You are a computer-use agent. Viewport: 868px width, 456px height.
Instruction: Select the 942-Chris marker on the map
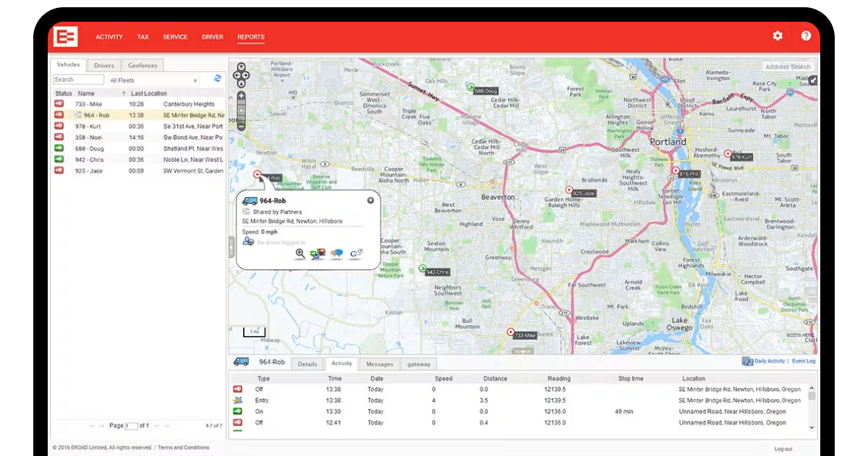(x=422, y=269)
